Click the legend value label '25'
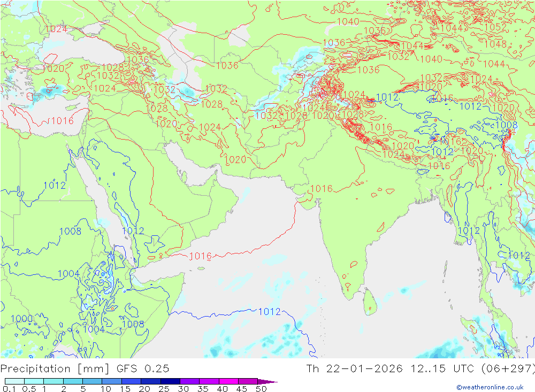535x392 pixels. tap(164, 389)
